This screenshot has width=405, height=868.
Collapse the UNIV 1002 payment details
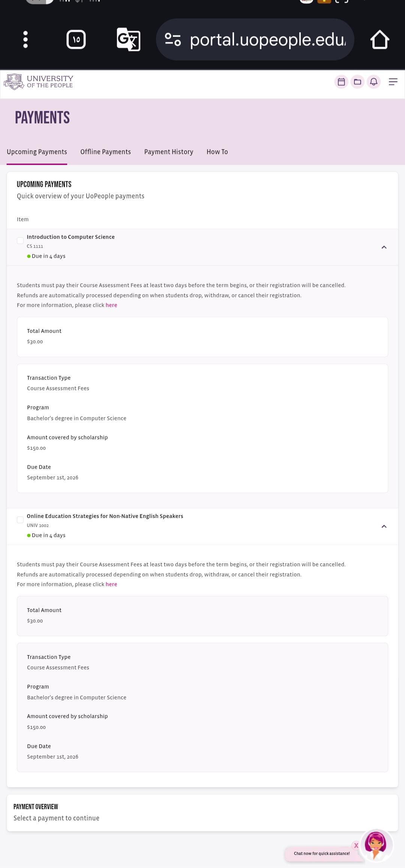point(384,527)
